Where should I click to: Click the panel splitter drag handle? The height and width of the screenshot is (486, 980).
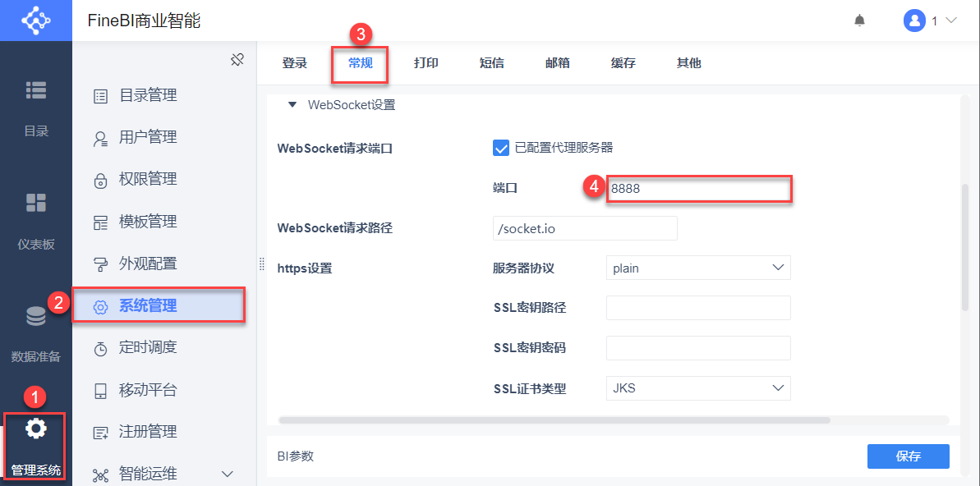point(262,264)
